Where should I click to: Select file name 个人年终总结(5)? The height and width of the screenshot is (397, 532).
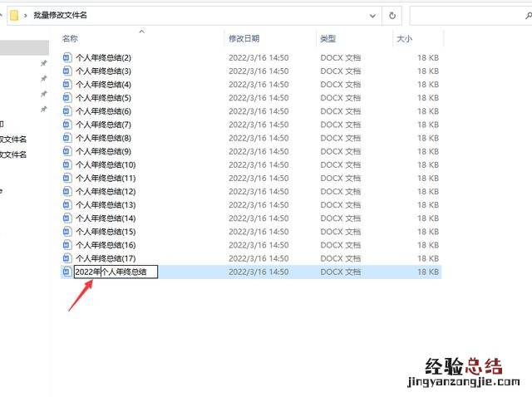pyautogui.click(x=103, y=98)
